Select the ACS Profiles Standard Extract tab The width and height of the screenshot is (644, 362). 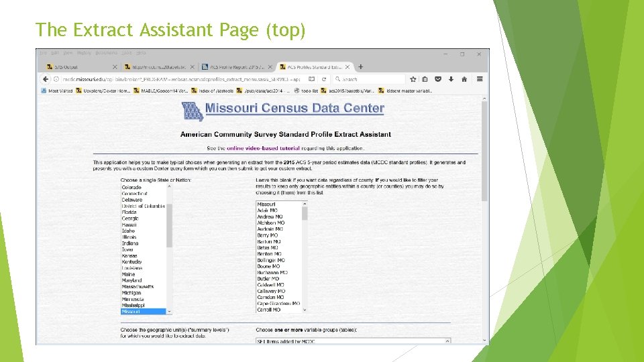(x=314, y=67)
